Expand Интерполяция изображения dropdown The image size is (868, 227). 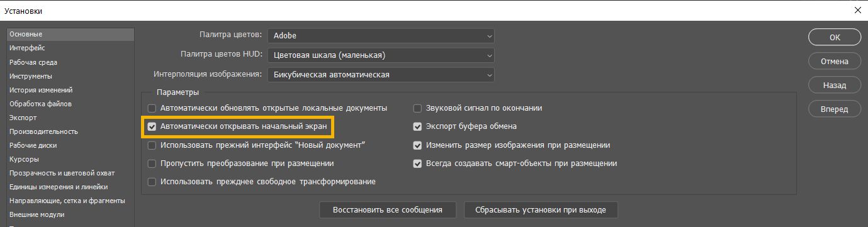tap(381, 75)
